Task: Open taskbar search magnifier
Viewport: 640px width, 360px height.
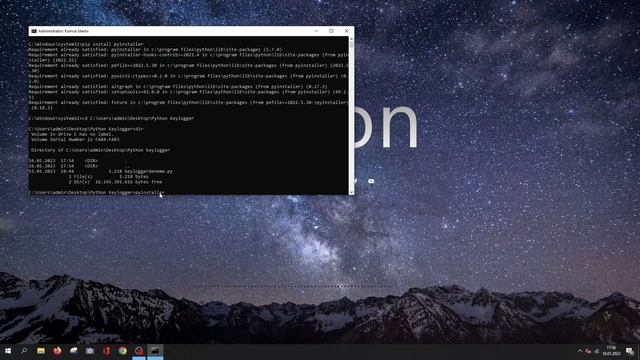Action: click(24, 351)
